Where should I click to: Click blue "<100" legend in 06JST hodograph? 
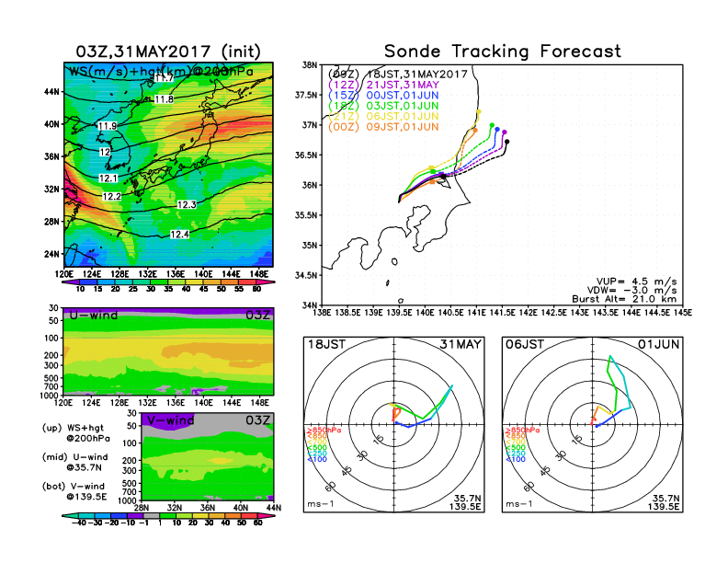tap(516, 459)
